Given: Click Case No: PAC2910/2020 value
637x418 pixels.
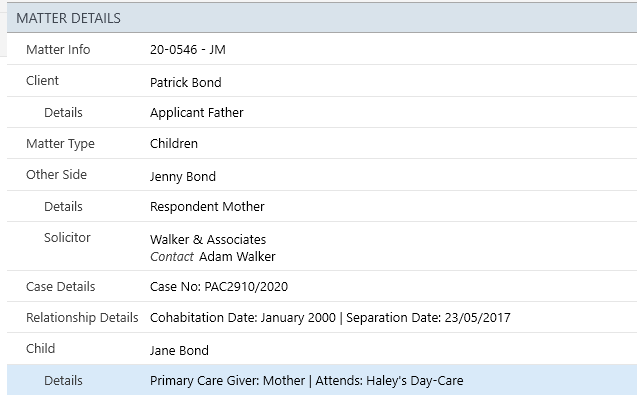Looking at the screenshot, I should click(x=219, y=287).
